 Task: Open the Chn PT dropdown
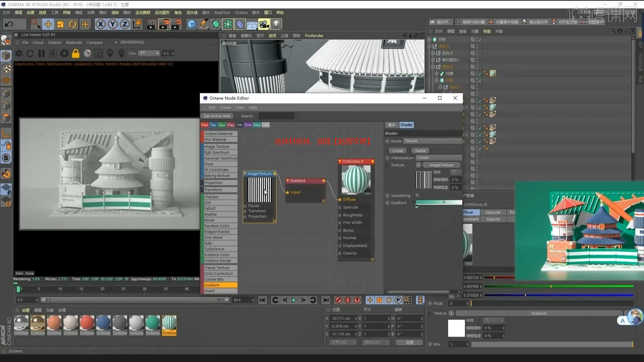(150, 53)
